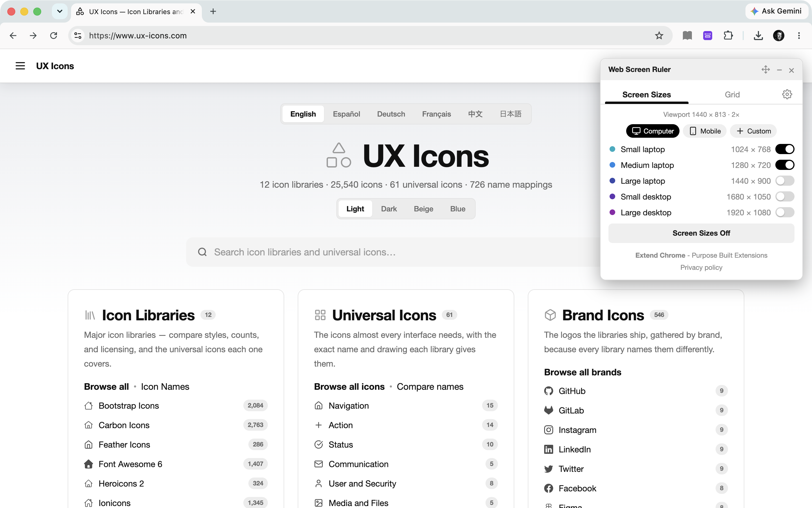Switch to the Grid tab
Screen dimensions: 812x508
pyautogui.click(x=732, y=95)
